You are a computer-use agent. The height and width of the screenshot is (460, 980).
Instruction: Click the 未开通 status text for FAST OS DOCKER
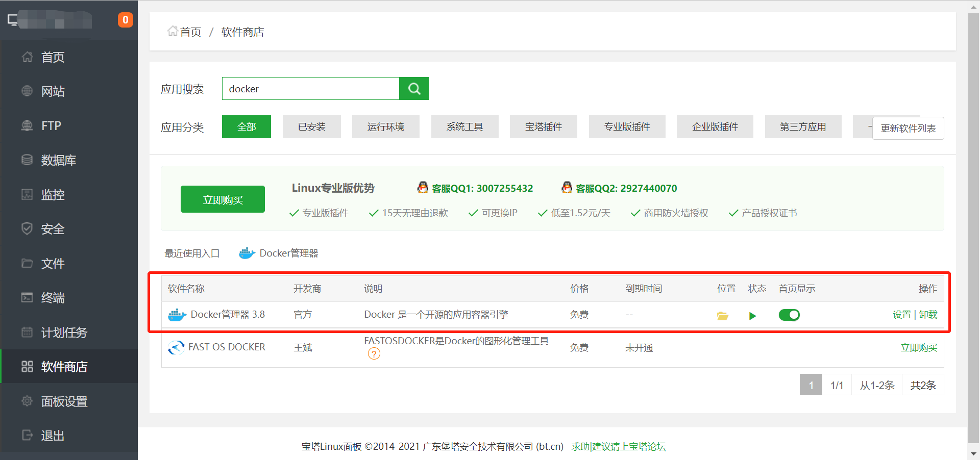click(639, 348)
